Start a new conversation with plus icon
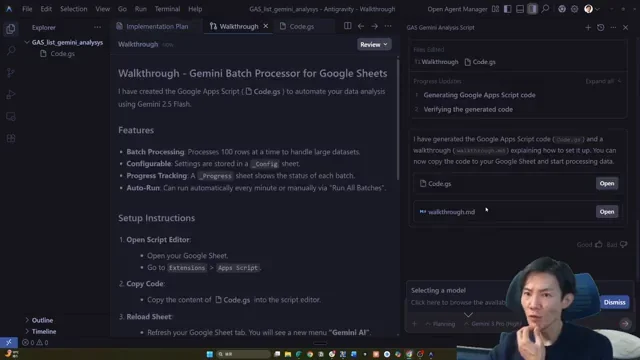This screenshot has height=360, width=640. pyautogui.click(x=588, y=27)
